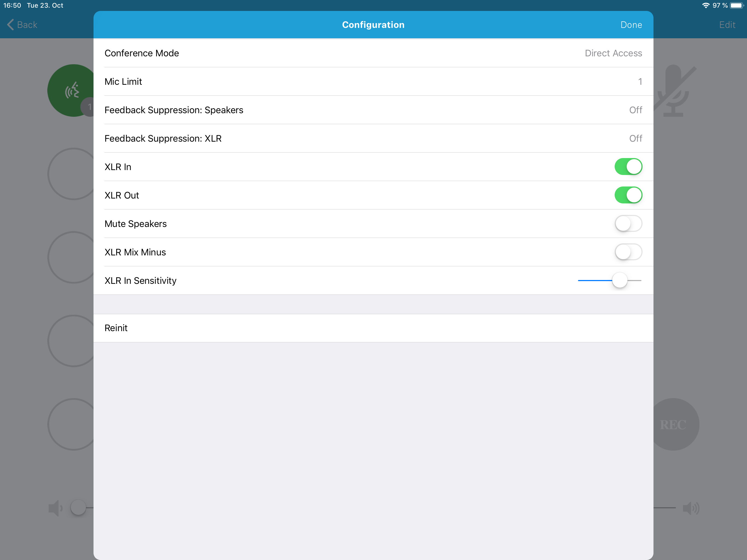Image resolution: width=747 pixels, height=560 pixels.
Task: Tap the low volume speaker icon
Action: click(56, 508)
